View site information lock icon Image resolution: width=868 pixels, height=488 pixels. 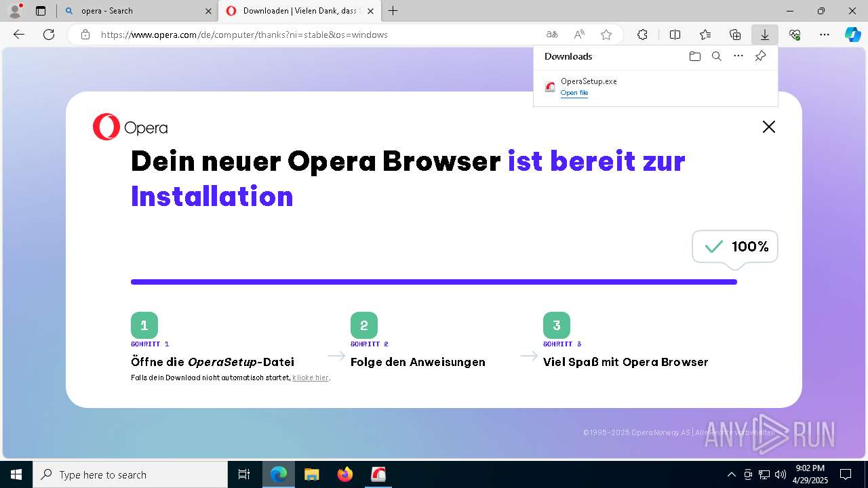pyautogui.click(x=85, y=35)
